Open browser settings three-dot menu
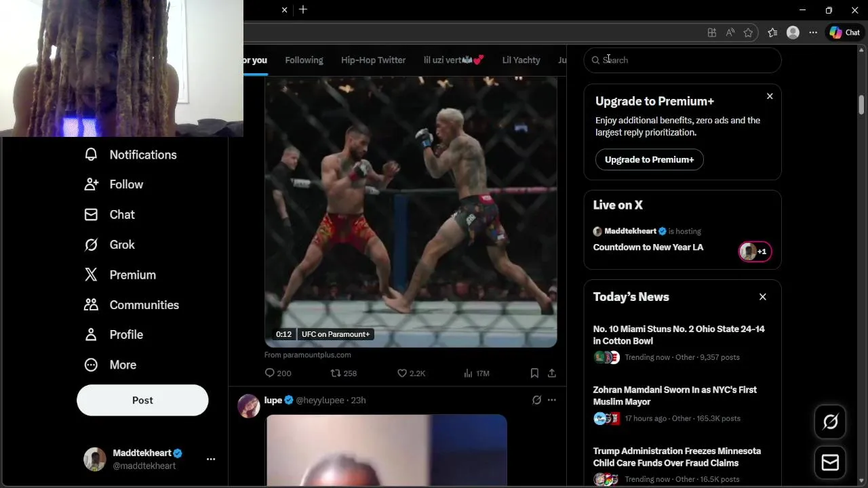This screenshot has width=868, height=488. pos(813,33)
